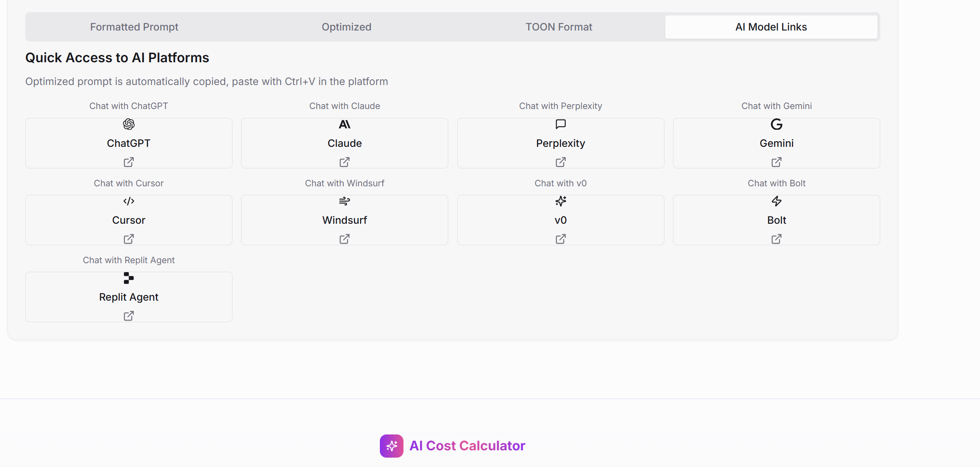Viewport: 980px width, 467px height.
Task: Click the Windsurf wind icon
Action: 344,201
